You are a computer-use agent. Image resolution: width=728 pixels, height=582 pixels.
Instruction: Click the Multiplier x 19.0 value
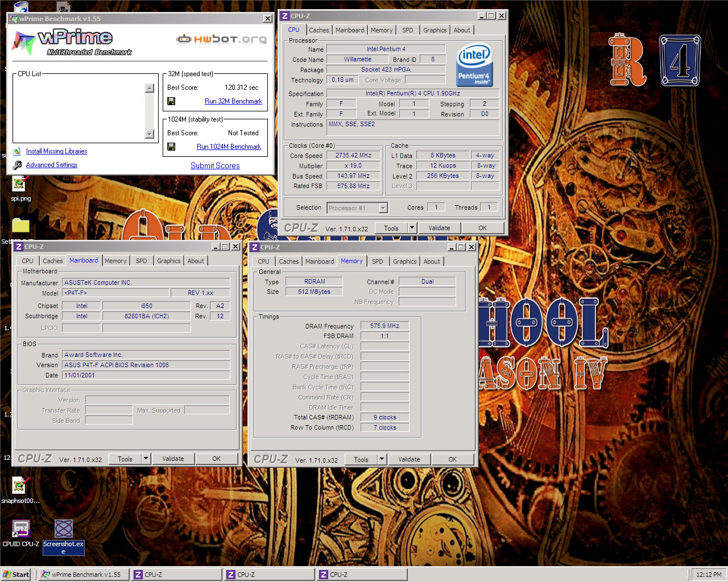click(x=353, y=165)
